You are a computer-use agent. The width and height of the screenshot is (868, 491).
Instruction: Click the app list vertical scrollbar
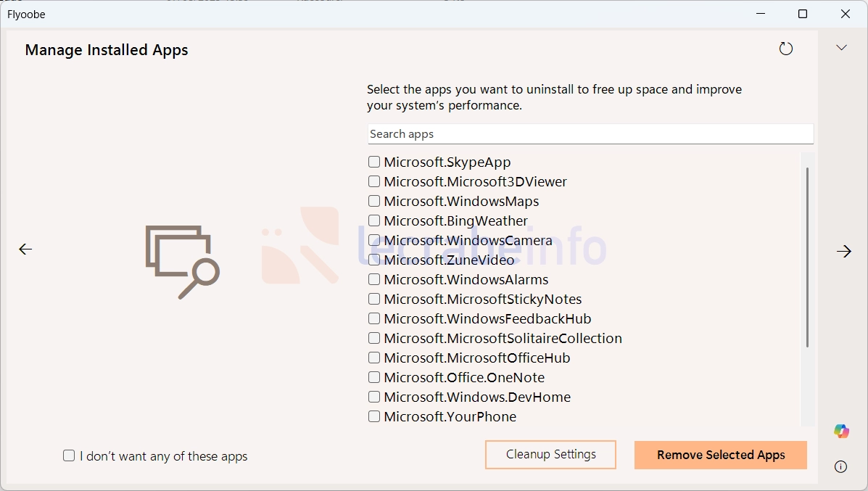pos(808,257)
